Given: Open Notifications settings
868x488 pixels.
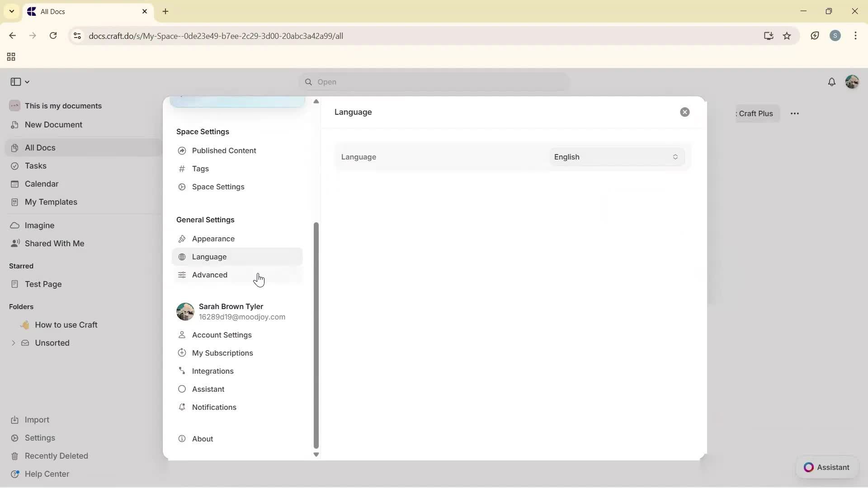Looking at the screenshot, I should (x=214, y=407).
